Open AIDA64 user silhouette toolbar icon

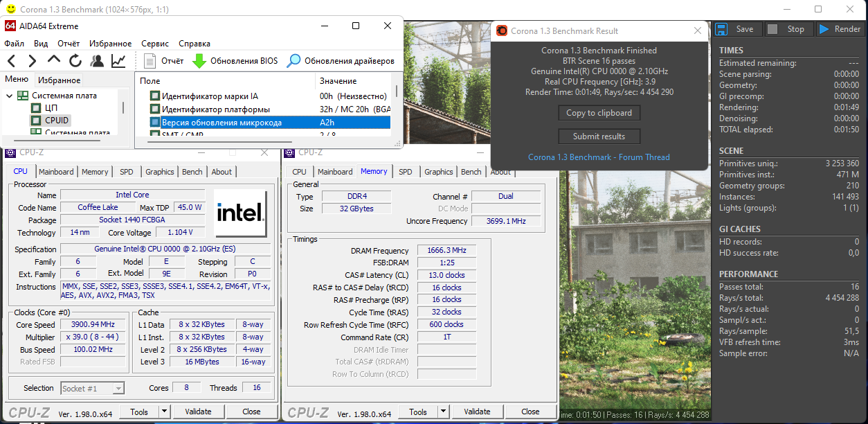point(97,61)
